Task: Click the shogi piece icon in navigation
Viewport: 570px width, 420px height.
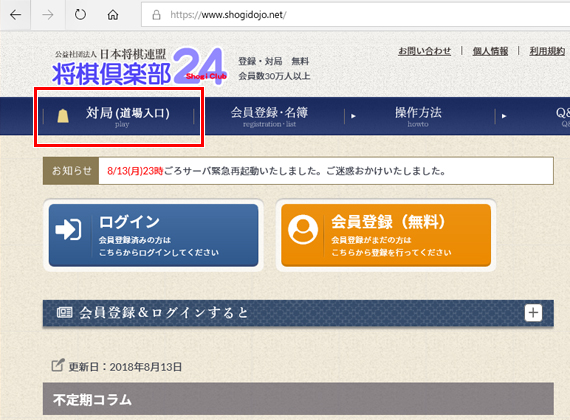Action: 63,116
